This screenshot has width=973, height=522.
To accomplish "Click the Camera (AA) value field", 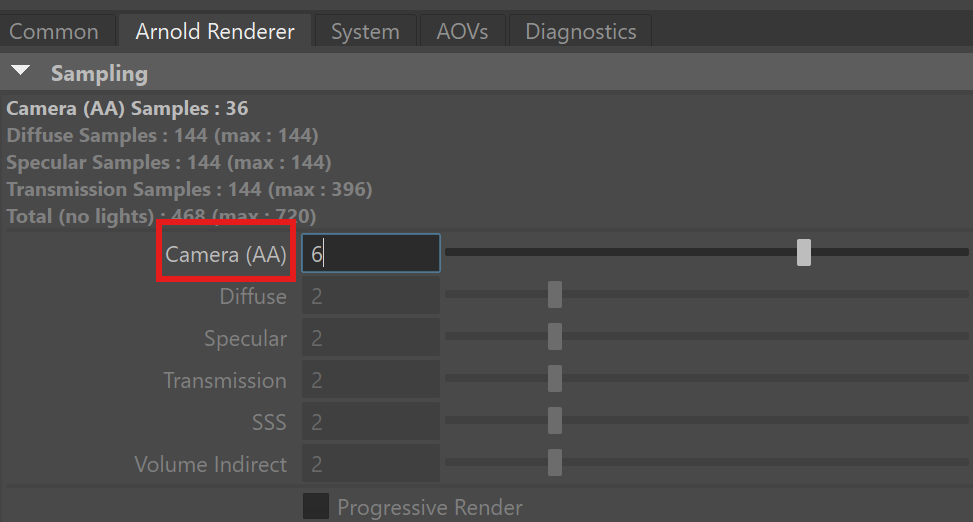I will pyautogui.click(x=371, y=254).
